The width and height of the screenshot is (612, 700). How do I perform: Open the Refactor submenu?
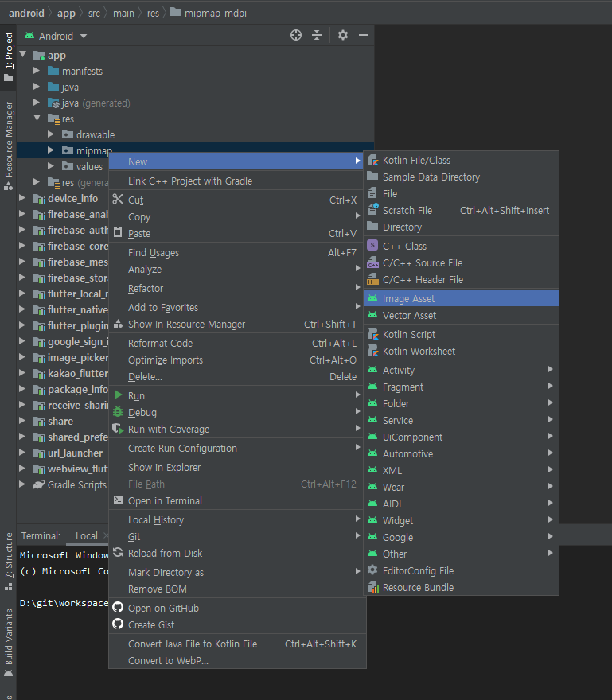pos(236,289)
